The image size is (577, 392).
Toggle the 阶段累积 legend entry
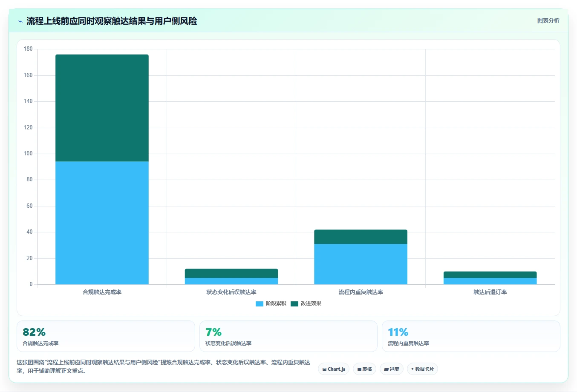[x=271, y=303]
